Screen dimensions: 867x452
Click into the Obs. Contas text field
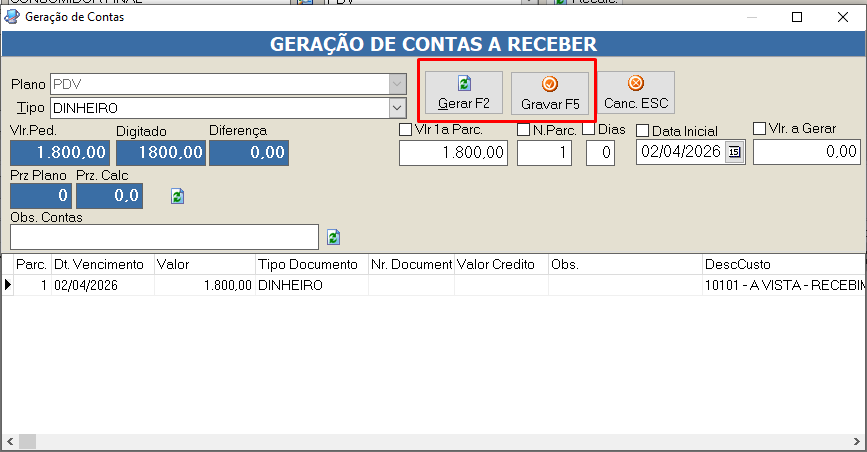164,236
